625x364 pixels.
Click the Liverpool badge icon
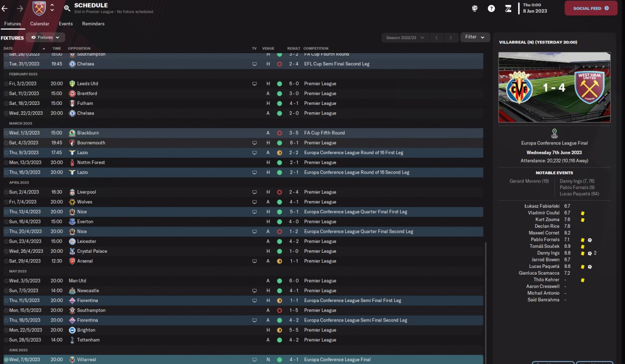pyautogui.click(x=72, y=192)
